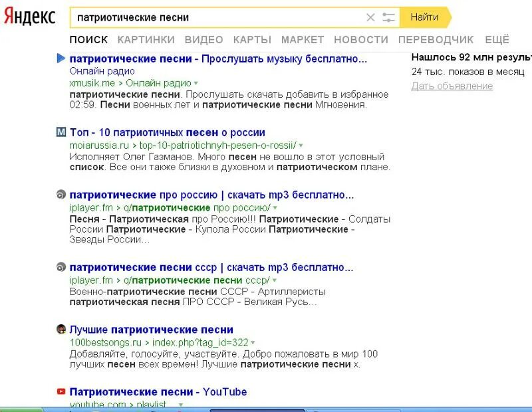Click 'Дать объявление' link
The width and height of the screenshot is (532, 412).
(452, 86)
